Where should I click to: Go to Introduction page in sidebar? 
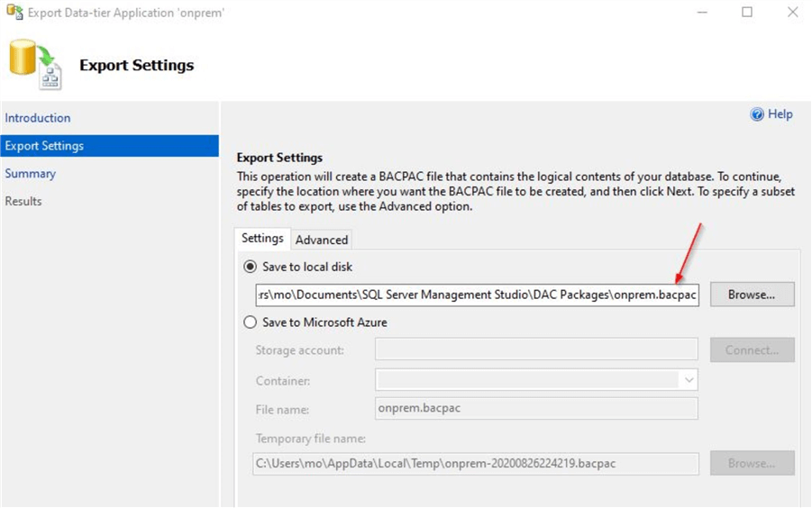coord(38,118)
